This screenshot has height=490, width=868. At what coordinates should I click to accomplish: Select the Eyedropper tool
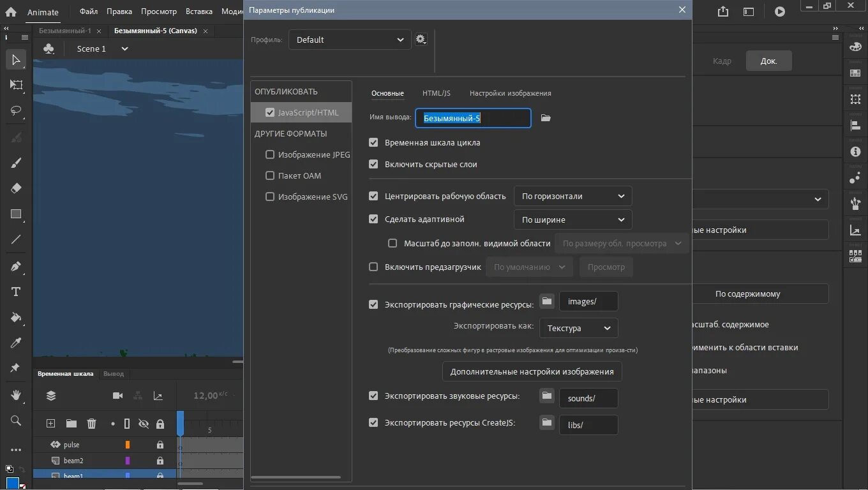tap(16, 343)
